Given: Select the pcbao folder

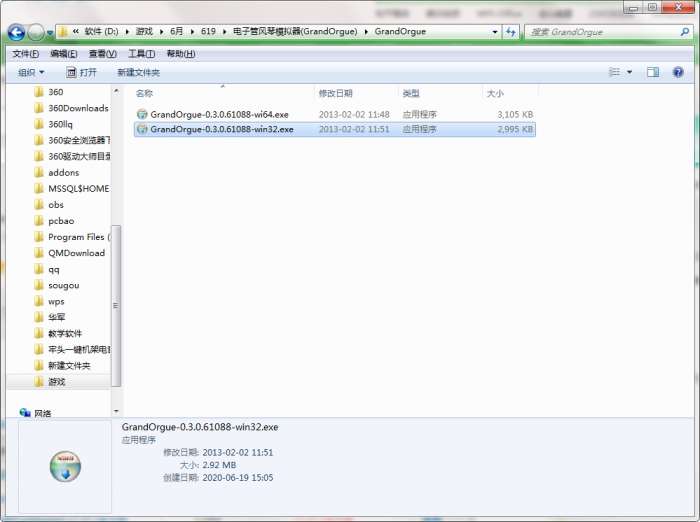Looking at the screenshot, I should coord(61,221).
